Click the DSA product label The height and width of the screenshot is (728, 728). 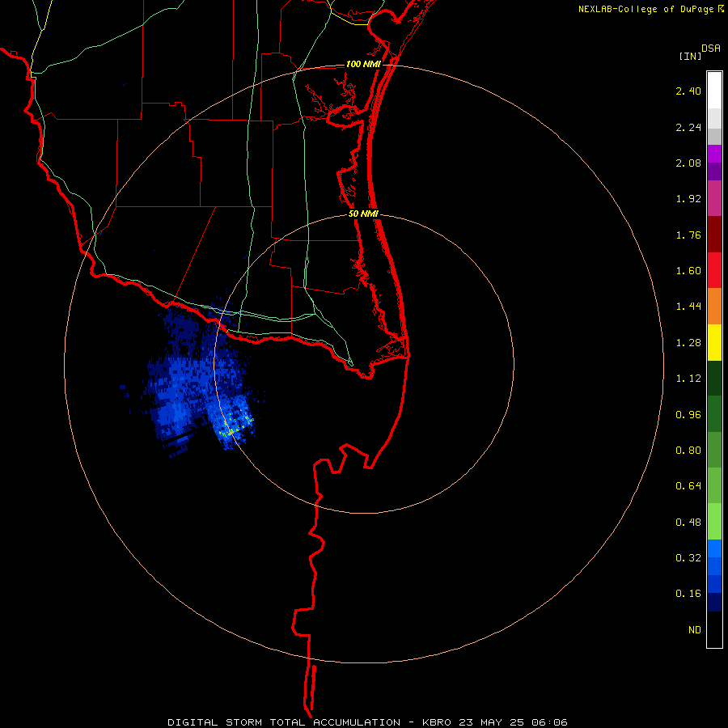(711, 49)
